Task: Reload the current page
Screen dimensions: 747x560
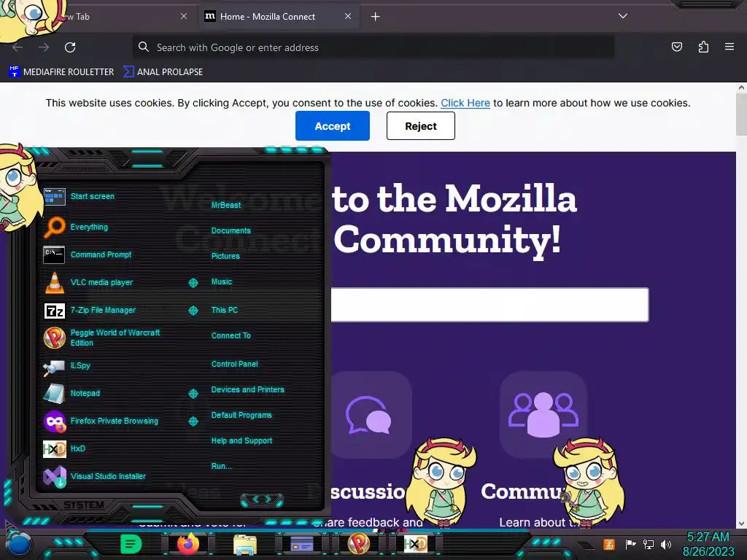Action: [70, 47]
